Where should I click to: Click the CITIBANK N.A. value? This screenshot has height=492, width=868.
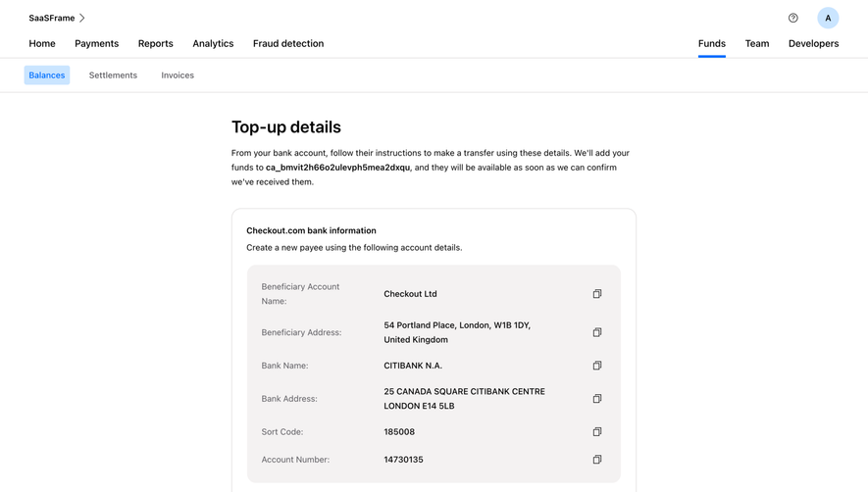click(413, 366)
